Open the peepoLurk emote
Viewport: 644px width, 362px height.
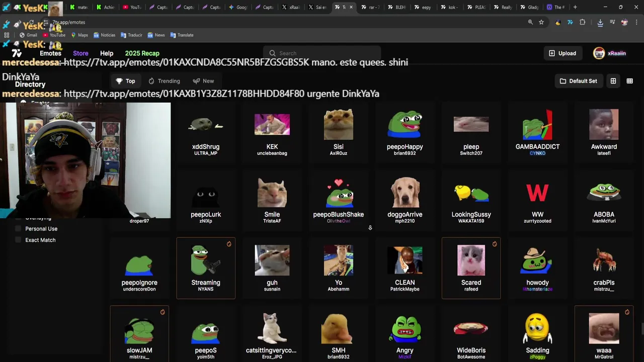[x=206, y=200]
